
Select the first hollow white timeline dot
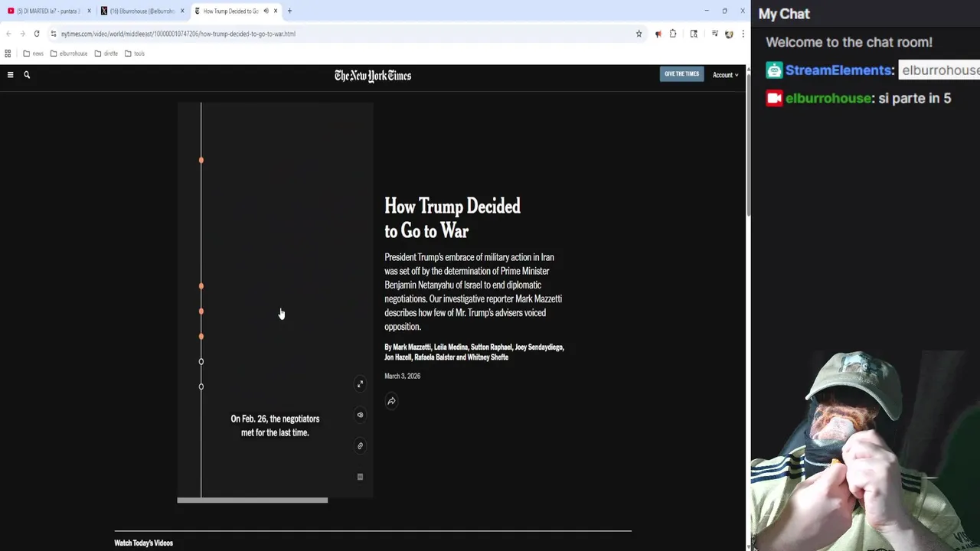tap(201, 361)
